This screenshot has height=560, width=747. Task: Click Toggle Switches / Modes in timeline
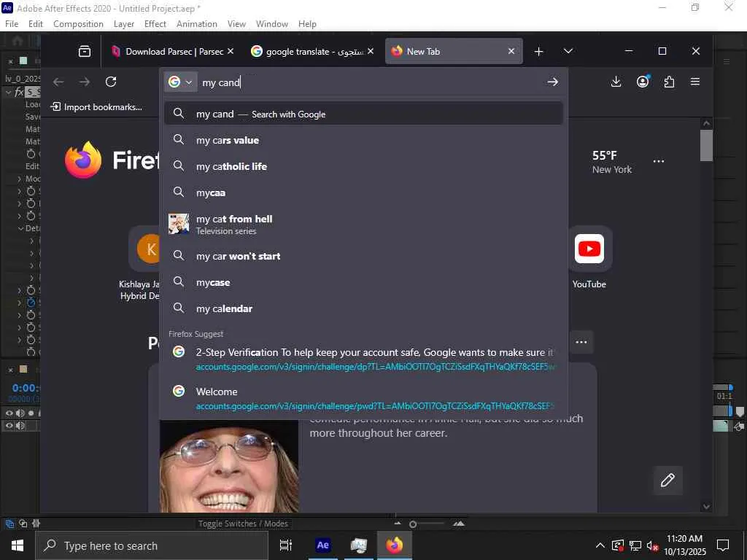[x=243, y=524]
